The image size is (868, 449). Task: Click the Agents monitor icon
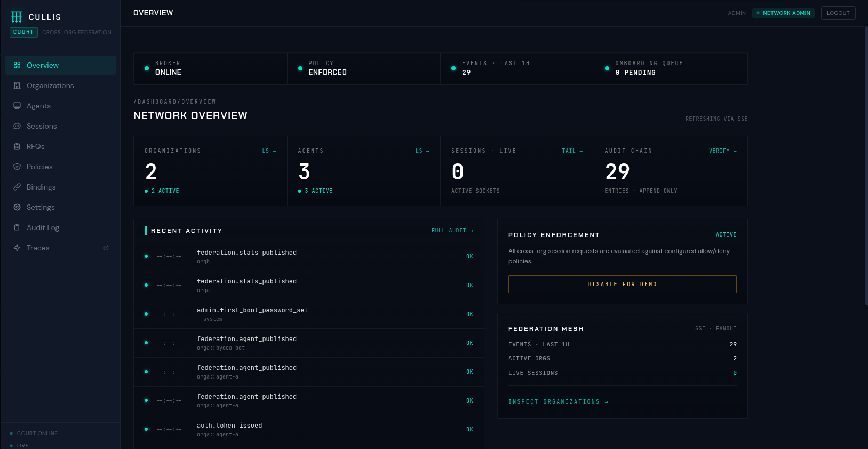click(x=17, y=106)
